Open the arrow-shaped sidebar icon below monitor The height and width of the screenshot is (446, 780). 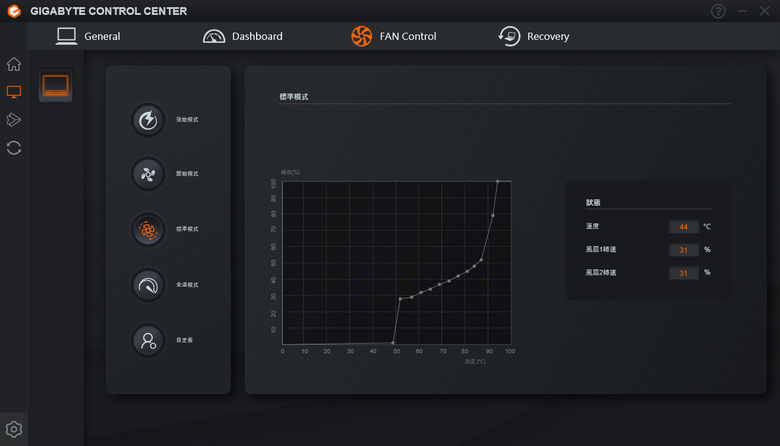14,120
